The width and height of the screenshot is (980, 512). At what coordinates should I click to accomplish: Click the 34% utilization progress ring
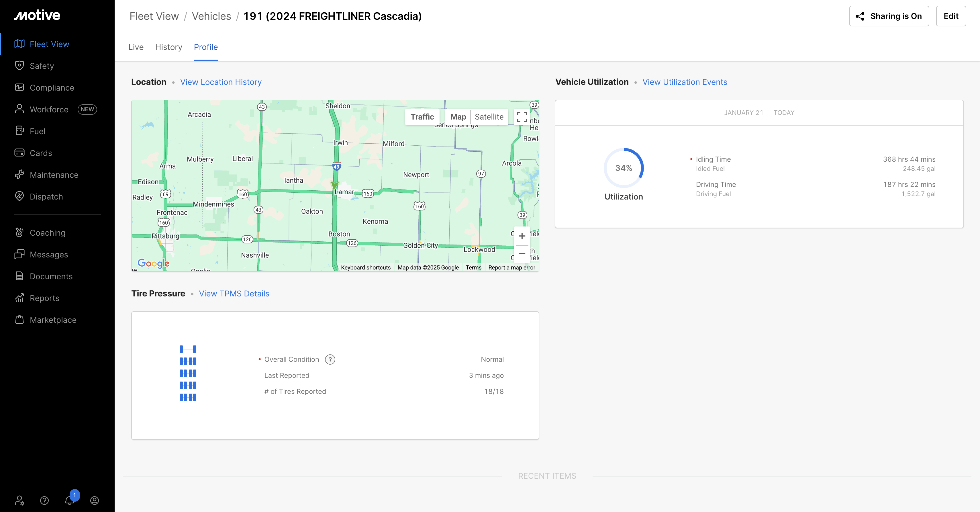[624, 168]
